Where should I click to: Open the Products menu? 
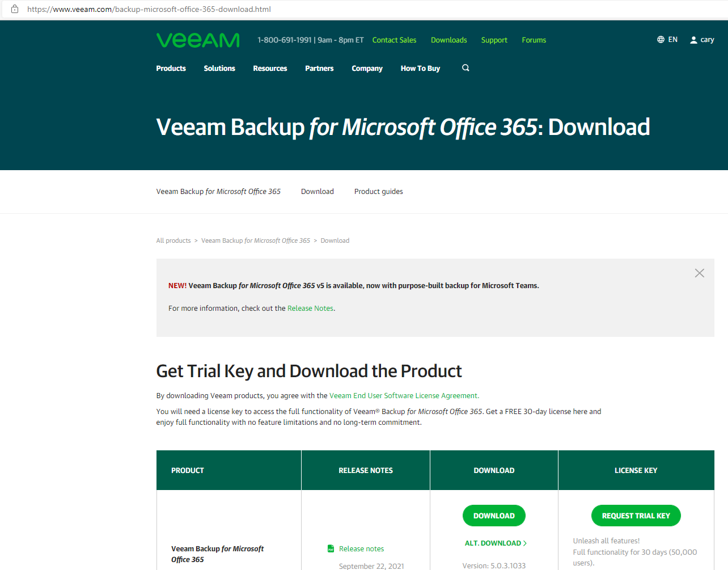(171, 69)
